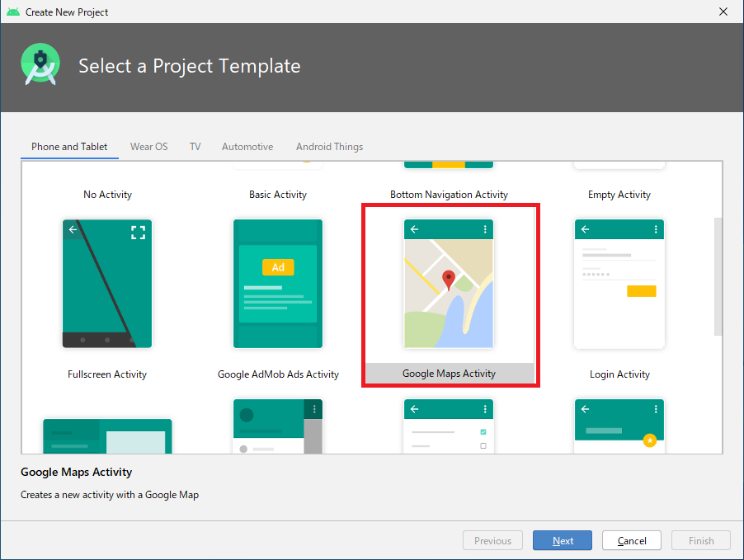
Task: Switch to the Wear OS tab
Action: point(148,147)
